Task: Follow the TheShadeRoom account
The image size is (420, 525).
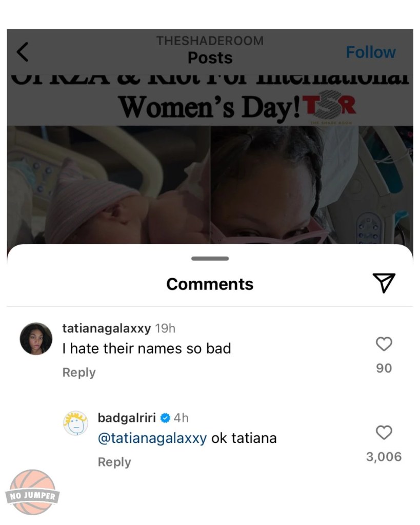Action: pos(370,52)
